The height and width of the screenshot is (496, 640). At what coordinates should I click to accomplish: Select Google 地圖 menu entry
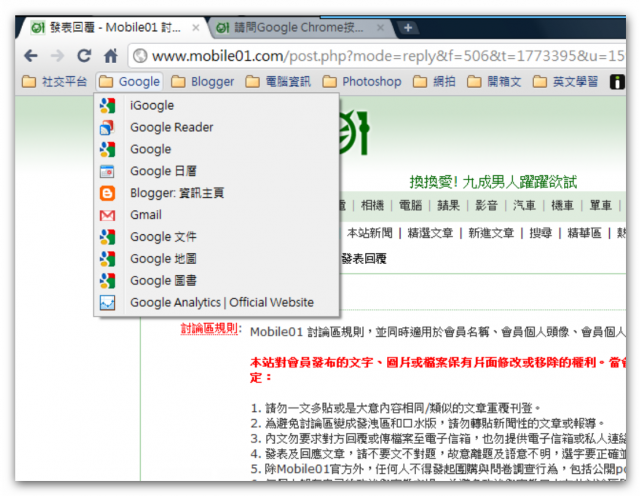217,259
